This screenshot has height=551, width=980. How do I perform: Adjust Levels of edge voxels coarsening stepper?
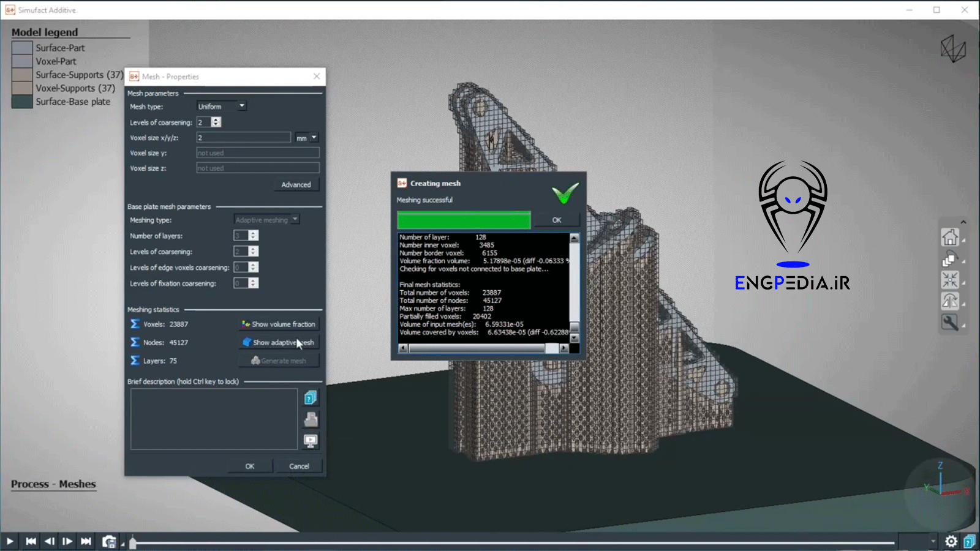[253, 268]
